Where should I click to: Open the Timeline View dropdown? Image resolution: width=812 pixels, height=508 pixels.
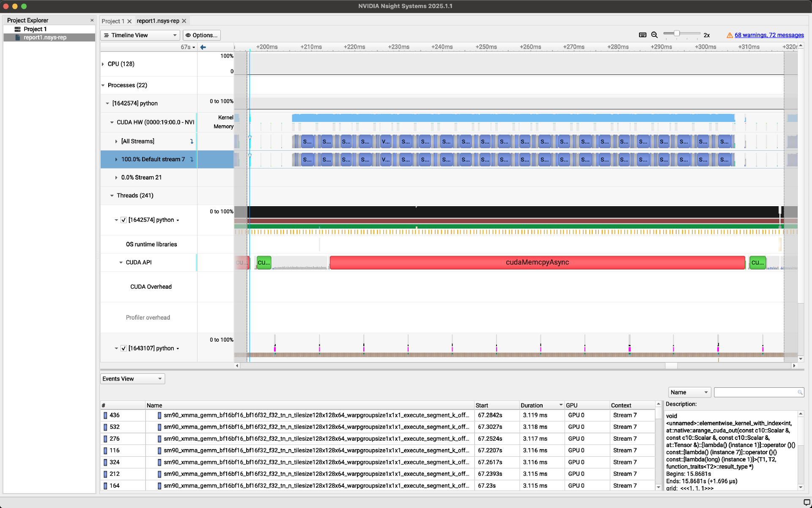[140, 35]
